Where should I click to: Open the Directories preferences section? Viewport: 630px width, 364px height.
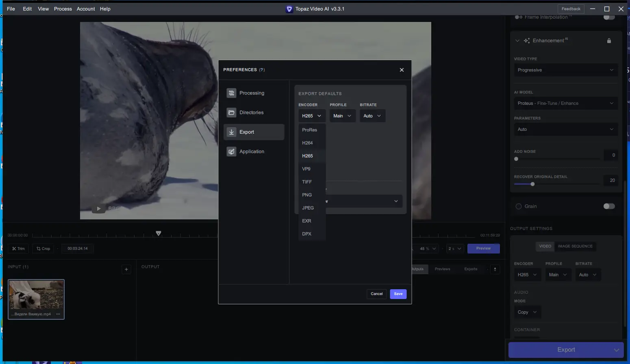pos(254,113)
